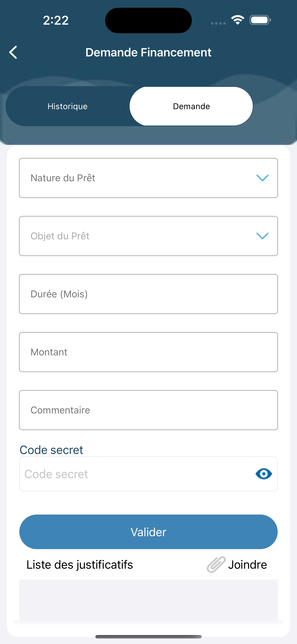Expand the Nature du Prêt chevron

[262, 178]
